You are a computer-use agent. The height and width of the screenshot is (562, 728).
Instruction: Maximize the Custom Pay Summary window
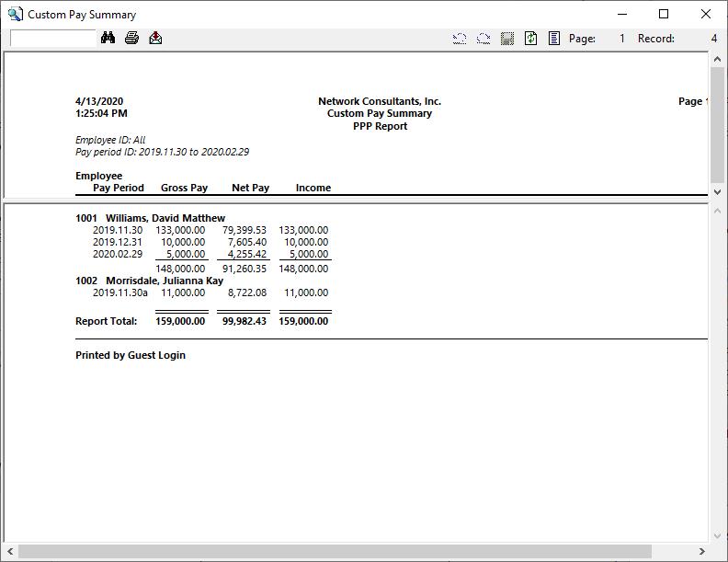tap(664, 15)
